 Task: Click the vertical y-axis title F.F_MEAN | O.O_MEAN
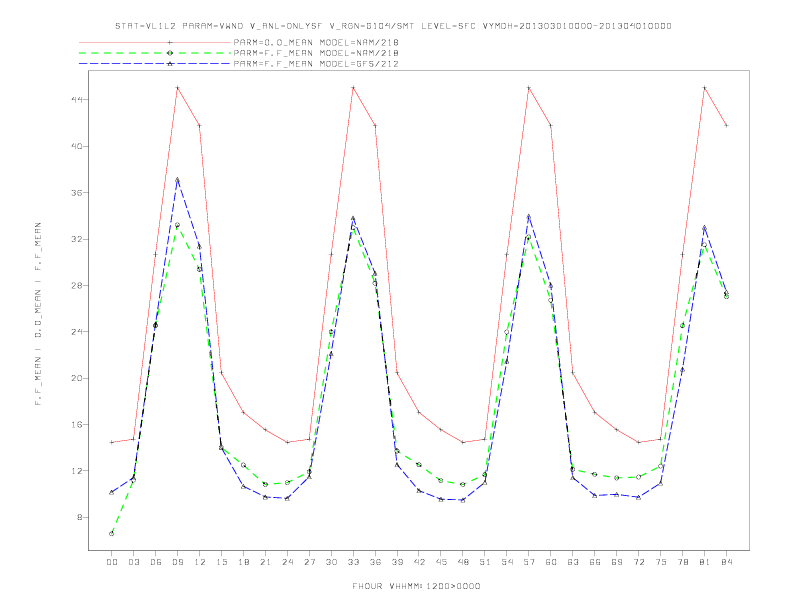38,314
